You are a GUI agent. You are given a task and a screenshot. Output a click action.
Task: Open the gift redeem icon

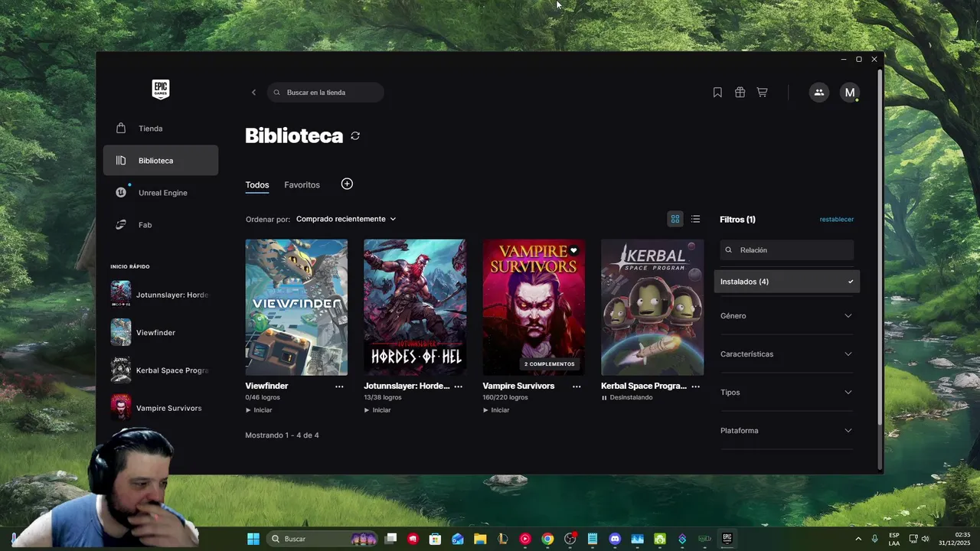click(740, 93)
